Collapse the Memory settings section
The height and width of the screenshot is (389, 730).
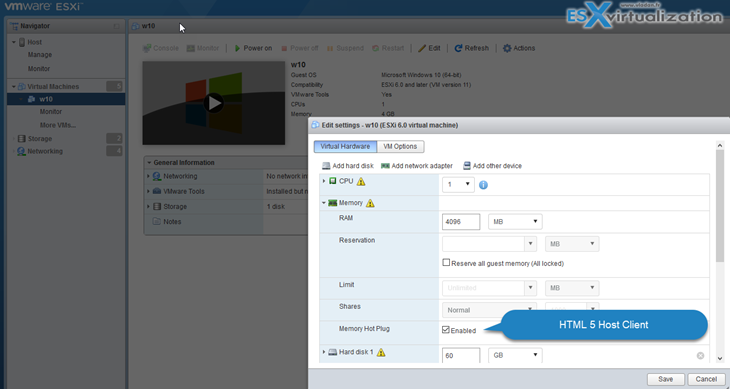click(324, 203)
